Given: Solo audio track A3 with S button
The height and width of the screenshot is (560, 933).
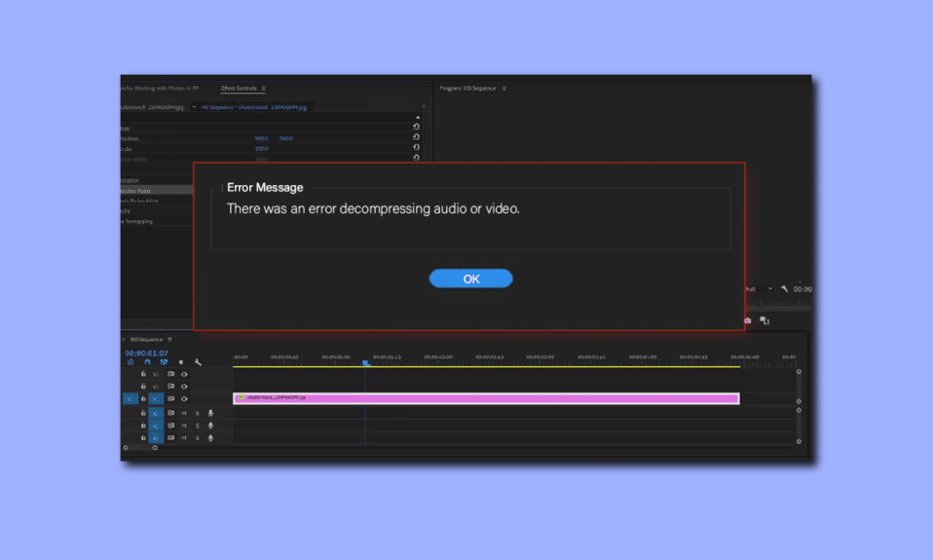Looking at the screenshot, I should tap(198, 438).
